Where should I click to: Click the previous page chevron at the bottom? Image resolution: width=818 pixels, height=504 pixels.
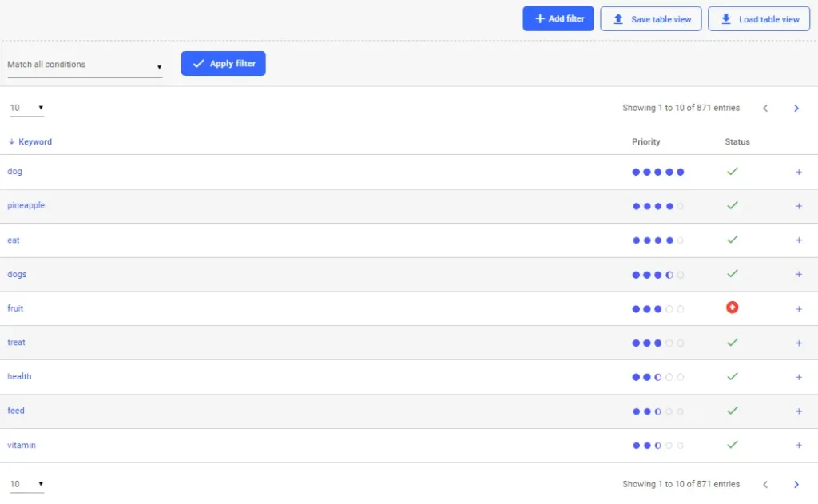(765, 484)
